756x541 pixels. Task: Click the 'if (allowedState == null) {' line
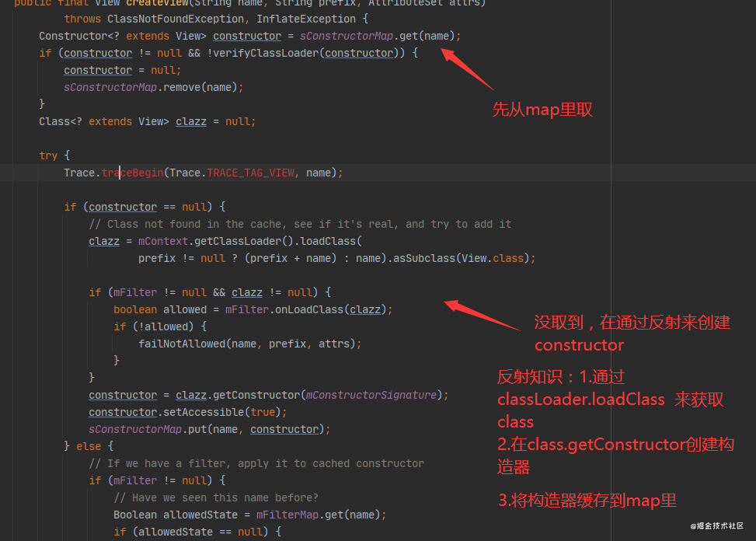[x=197, y=532]
